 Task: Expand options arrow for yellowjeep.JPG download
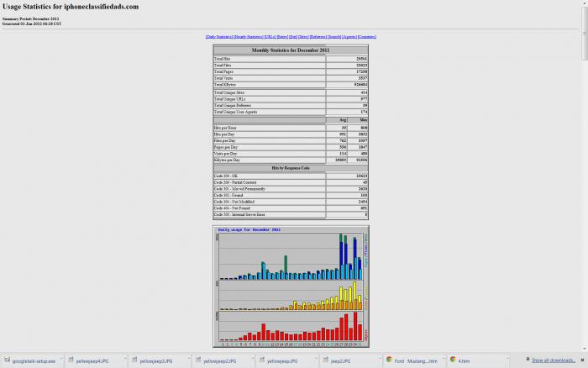[316, 360]
